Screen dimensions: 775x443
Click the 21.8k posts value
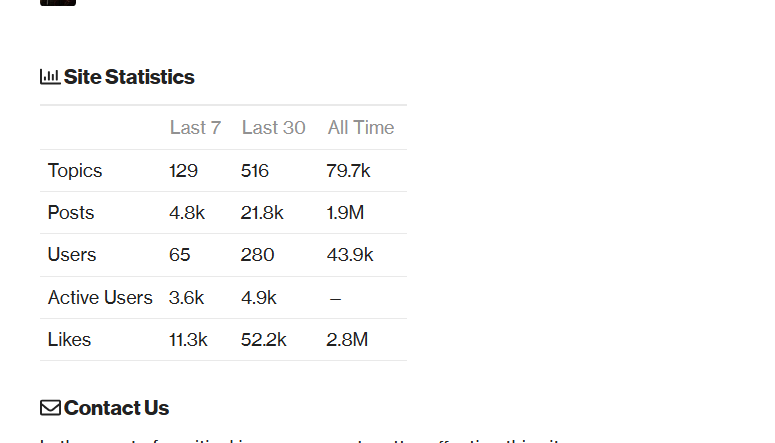point(262,213)
